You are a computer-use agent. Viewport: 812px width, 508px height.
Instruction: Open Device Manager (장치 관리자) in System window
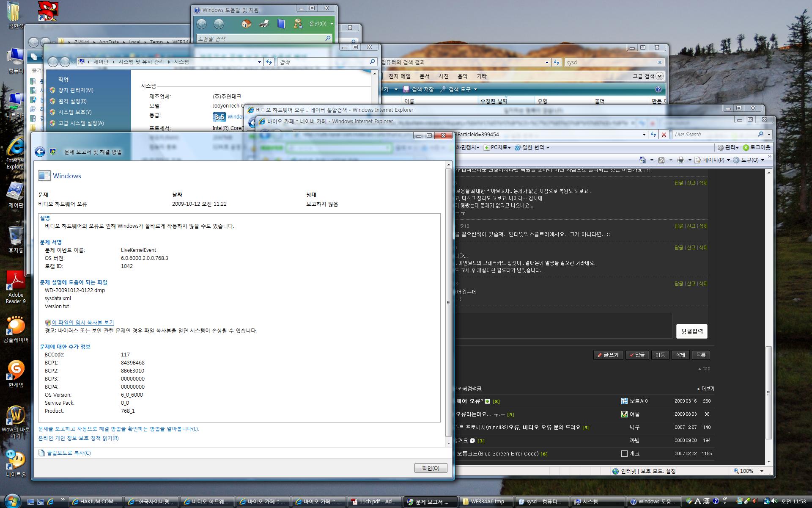point(76,90)
